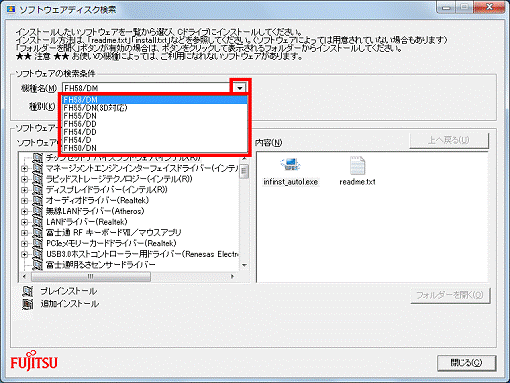The width and height of the screenshot is (510, 383).
Task: Click horizontal scrollbar thumb of software list
Action: (91, 276)
